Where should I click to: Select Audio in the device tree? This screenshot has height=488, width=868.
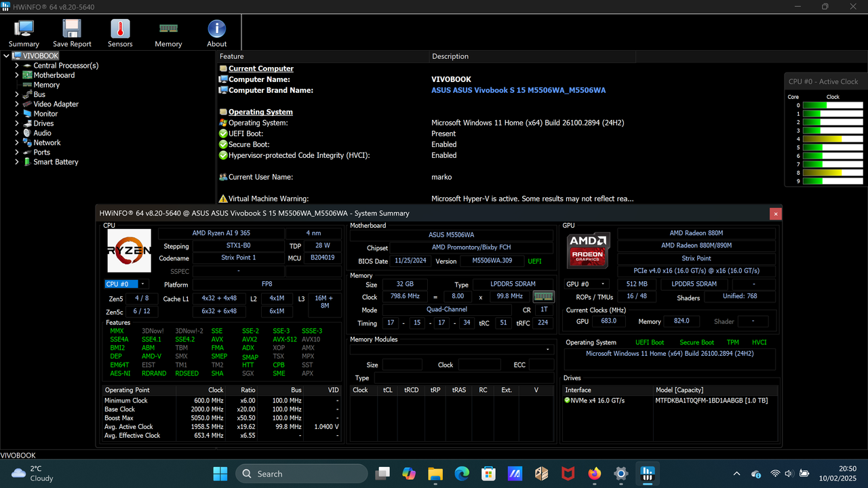coord(42,133)
